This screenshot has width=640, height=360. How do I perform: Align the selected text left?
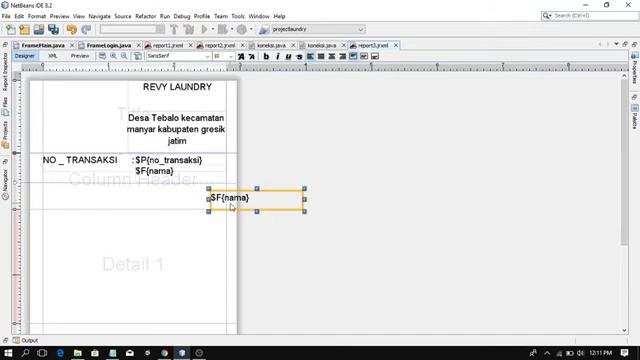tap(311, 56)
